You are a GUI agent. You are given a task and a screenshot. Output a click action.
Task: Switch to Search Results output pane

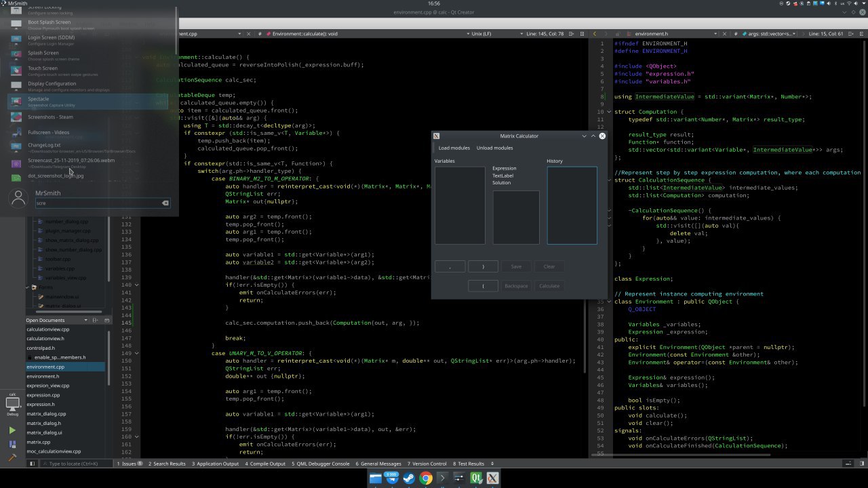tap(167, 464)
